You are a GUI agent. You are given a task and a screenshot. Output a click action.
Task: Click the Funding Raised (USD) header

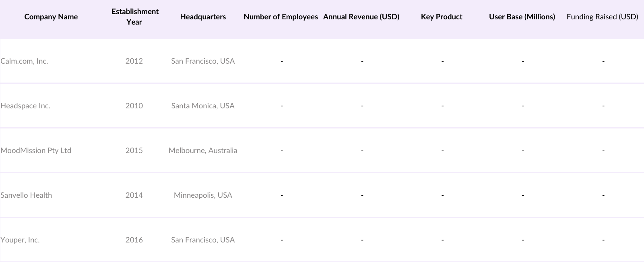click(602, 17)
